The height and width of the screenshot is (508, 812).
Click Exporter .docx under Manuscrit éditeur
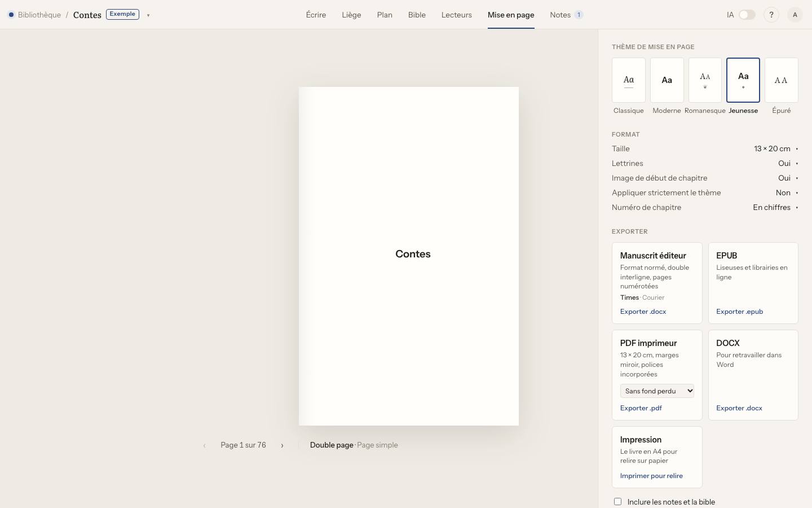(x=643, y=312)
